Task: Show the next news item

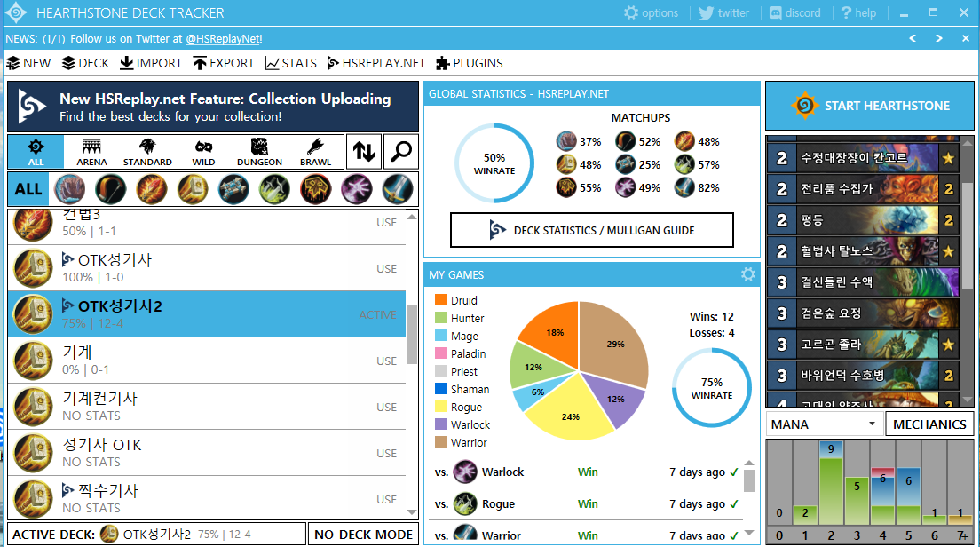Action: click(x=939, y=38)
